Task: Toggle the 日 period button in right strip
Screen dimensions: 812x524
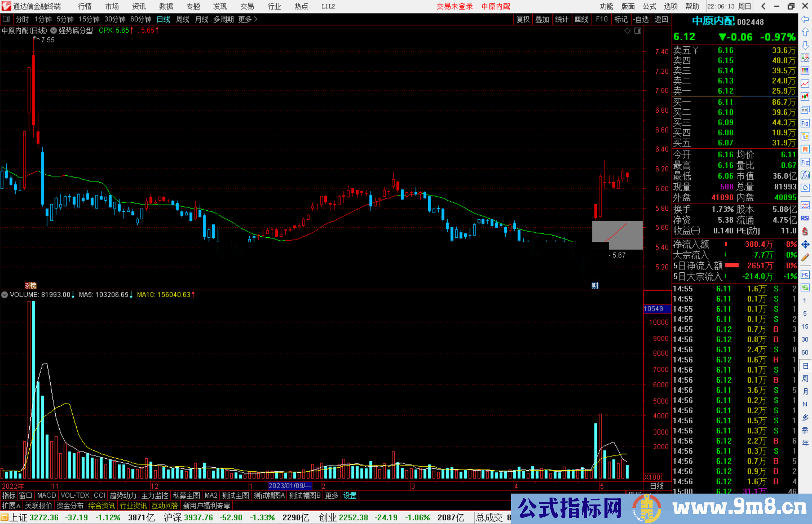Action: tap(805, 365)
